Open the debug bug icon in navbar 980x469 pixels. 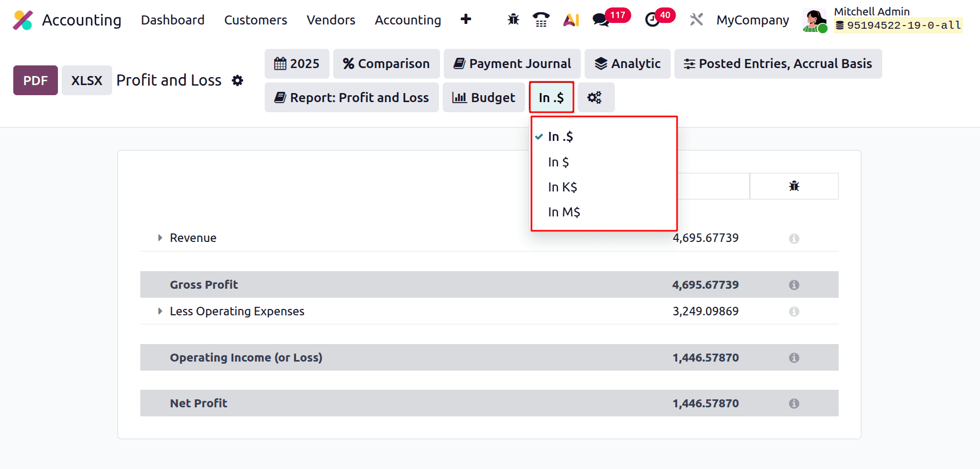coord(513,20)
